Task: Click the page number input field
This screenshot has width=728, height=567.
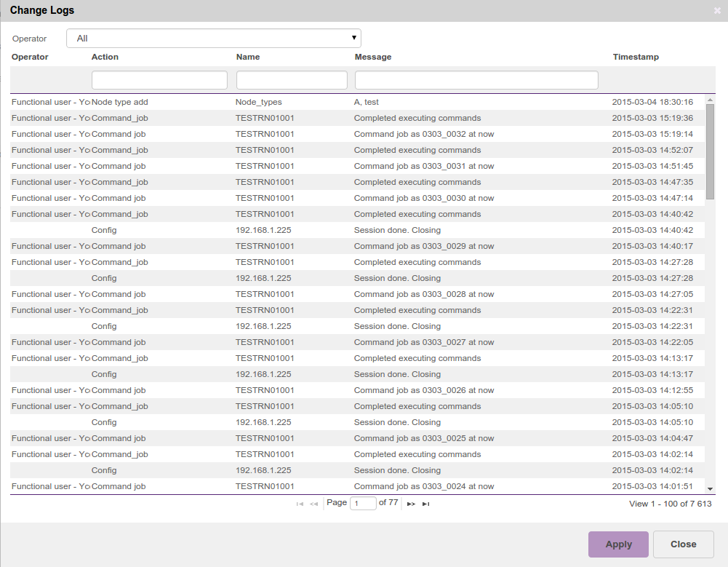Action: [363, 503]
